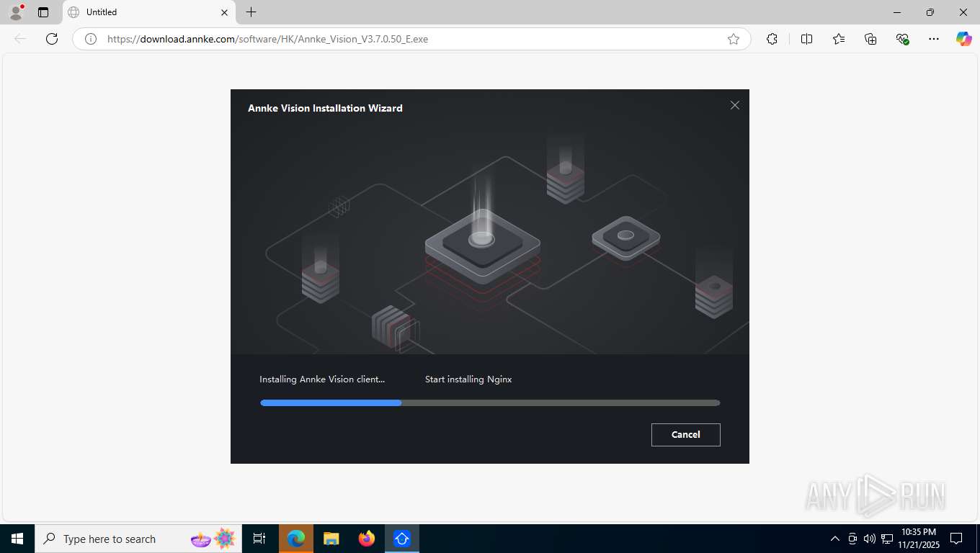Select the Untitled tab

pyautogui.click(x=148, y=12)
